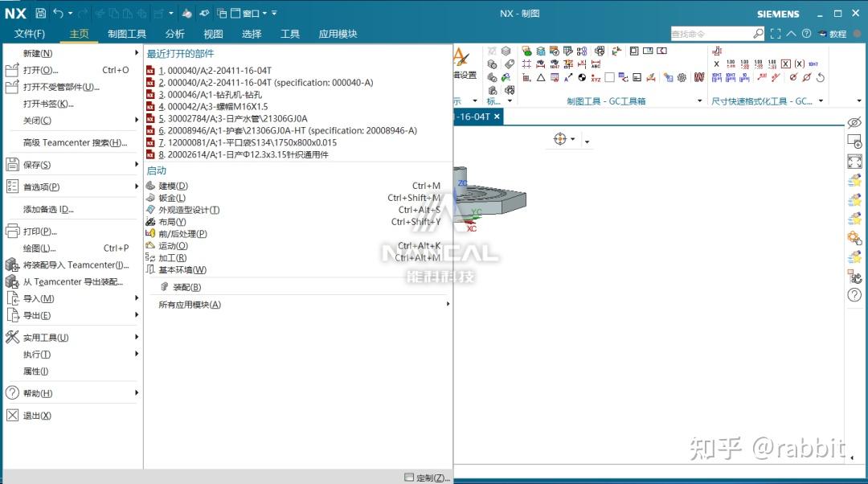The height and width of the screenshot is (484, 868).
Task: Switch to the 分析 menu tab
Action: (x=175, y=34)
